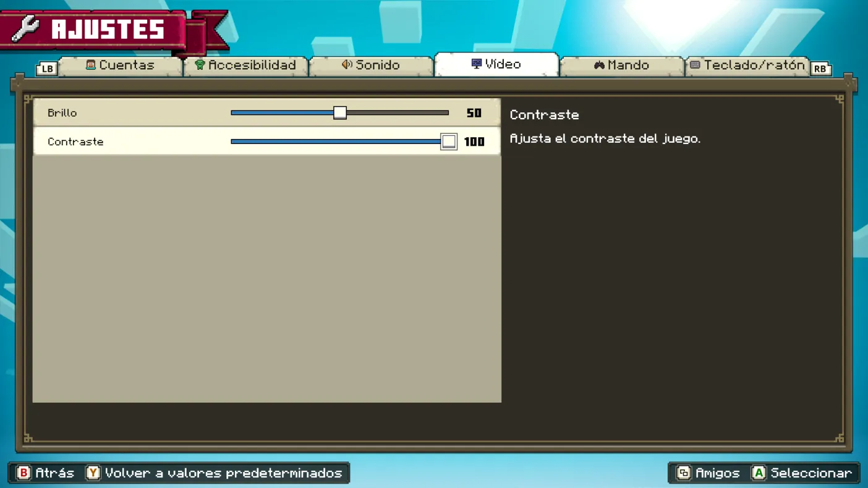
Task: Click the Brillo value 50
Action: 474,113
